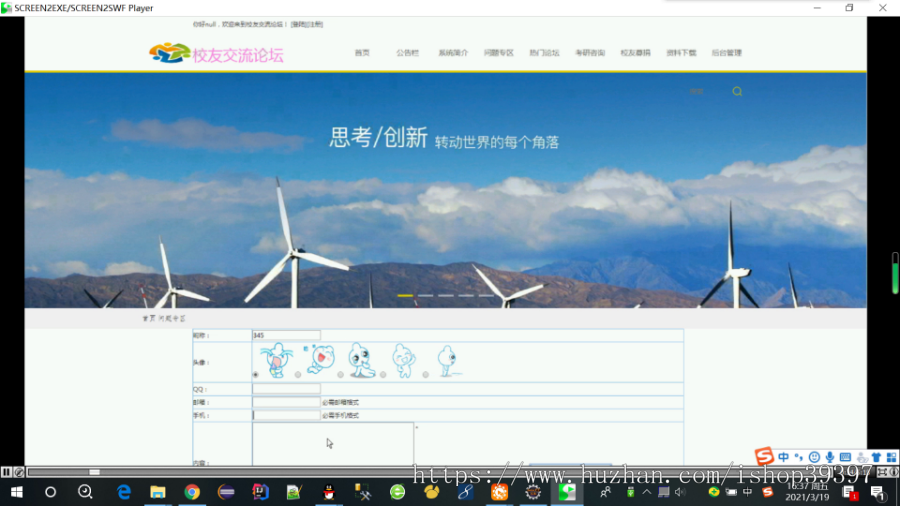
Task: Open the SCREEN2SWF player taskbar icon
Action: coord(567,492)
